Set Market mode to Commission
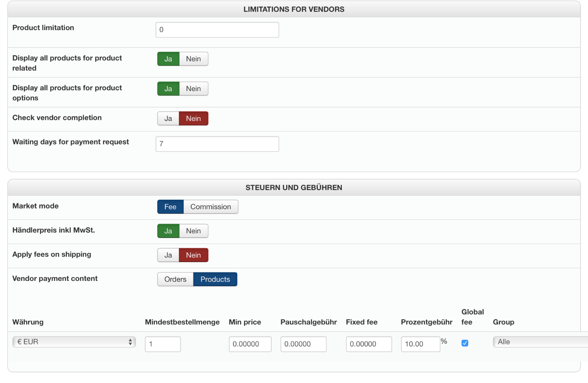The width and height of the screenshot is (588, 383). point(210,207)
